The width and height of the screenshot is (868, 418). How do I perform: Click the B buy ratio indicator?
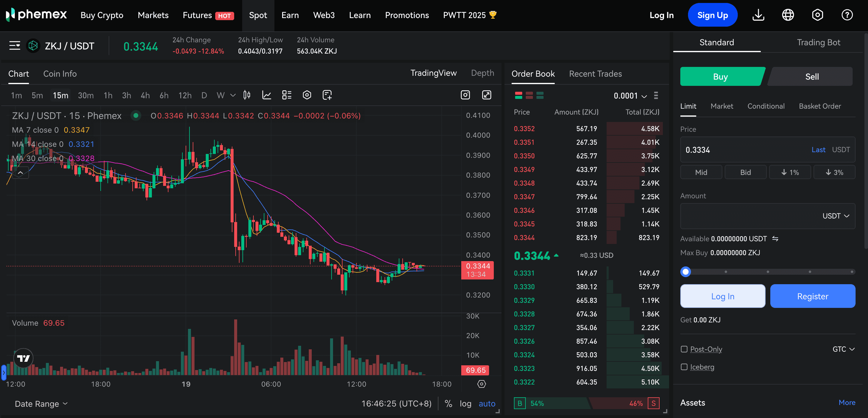click(520, 403)
